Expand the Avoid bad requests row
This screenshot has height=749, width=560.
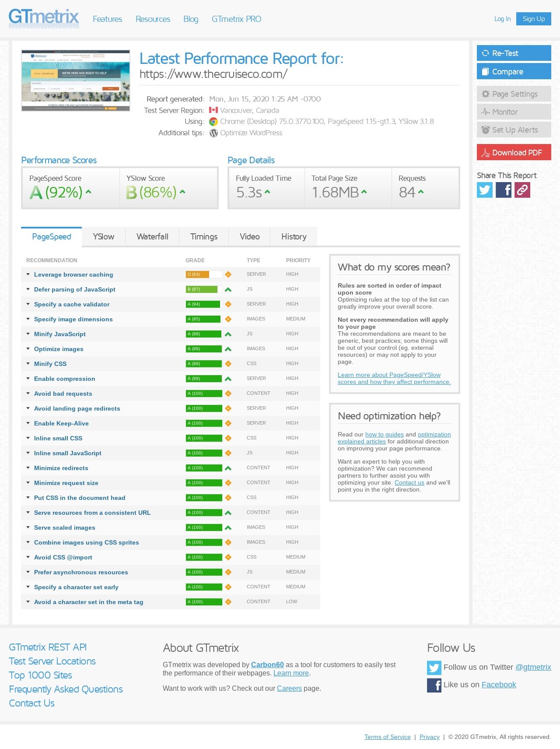63,394
